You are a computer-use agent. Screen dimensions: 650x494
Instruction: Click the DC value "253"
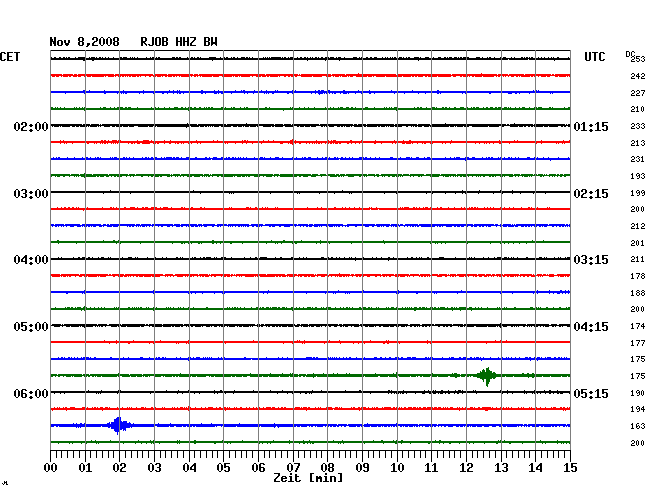click(638, 60)
